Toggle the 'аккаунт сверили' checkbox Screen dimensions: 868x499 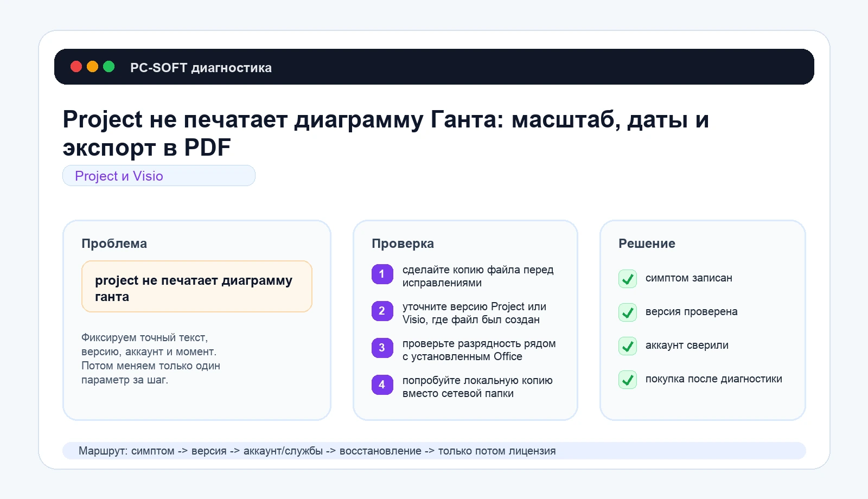(628, 346)
